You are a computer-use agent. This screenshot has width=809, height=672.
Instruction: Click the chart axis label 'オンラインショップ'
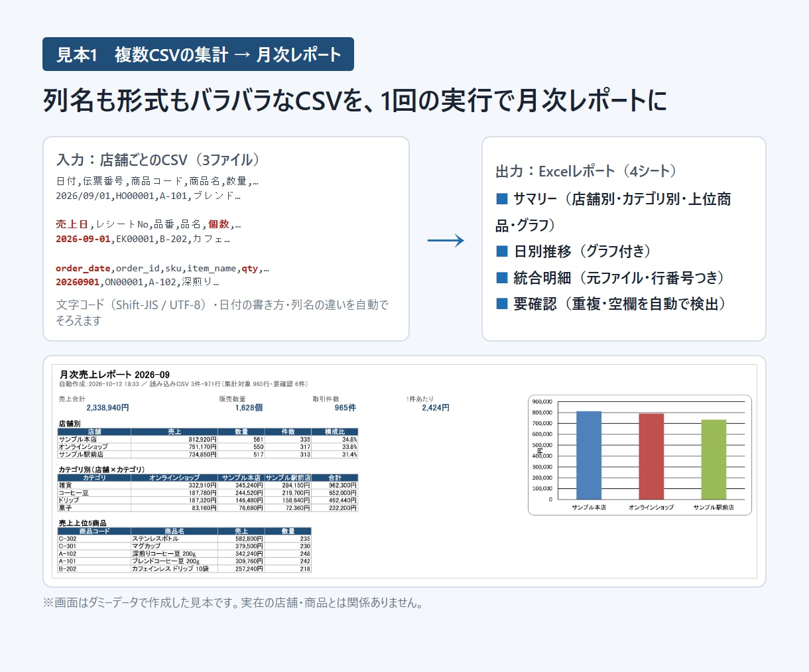coord(651,507)
